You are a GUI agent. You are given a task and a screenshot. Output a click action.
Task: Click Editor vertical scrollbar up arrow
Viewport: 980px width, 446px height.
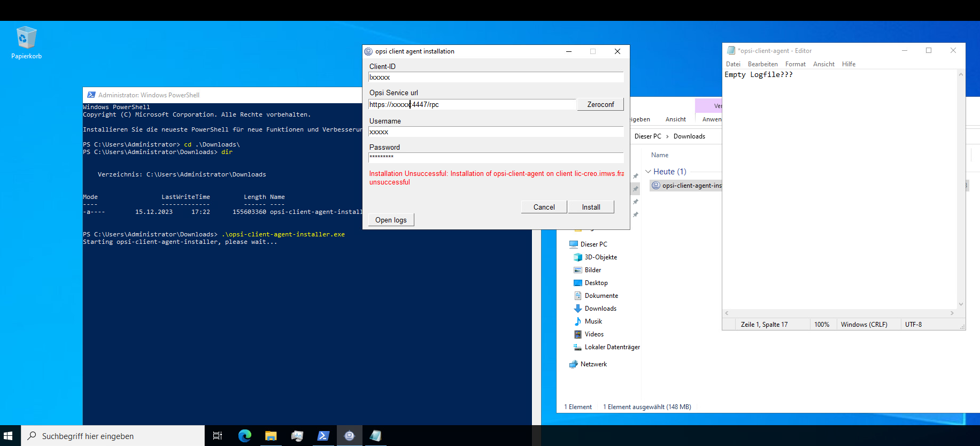click(x=961, y=74)
